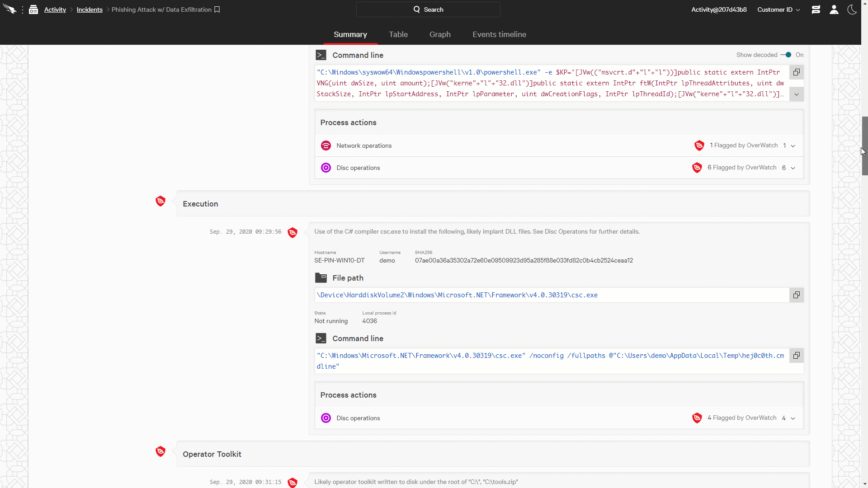Expand Disc operations with 4 flagged
This screenshot has height=488, width=868.
coord(793,418)
